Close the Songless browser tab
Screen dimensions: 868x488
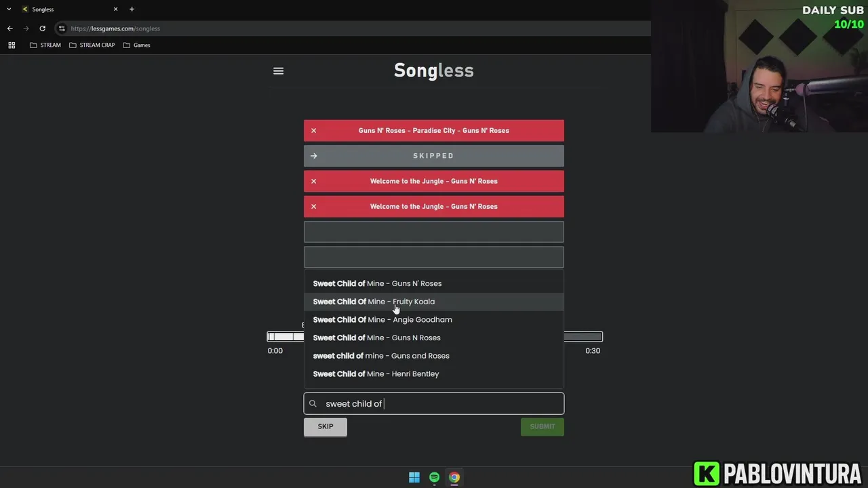(115, 9)
